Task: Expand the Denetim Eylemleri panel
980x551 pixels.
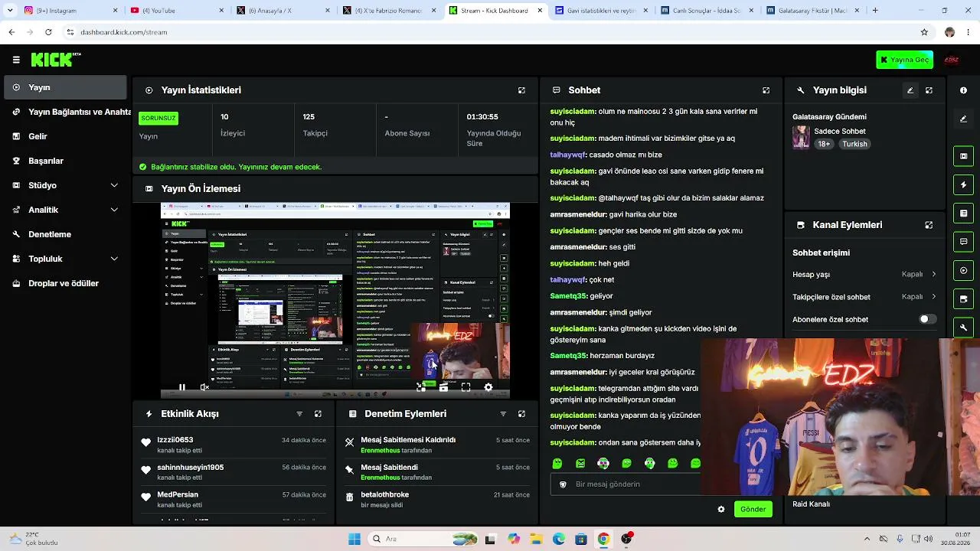Action: 521,414
